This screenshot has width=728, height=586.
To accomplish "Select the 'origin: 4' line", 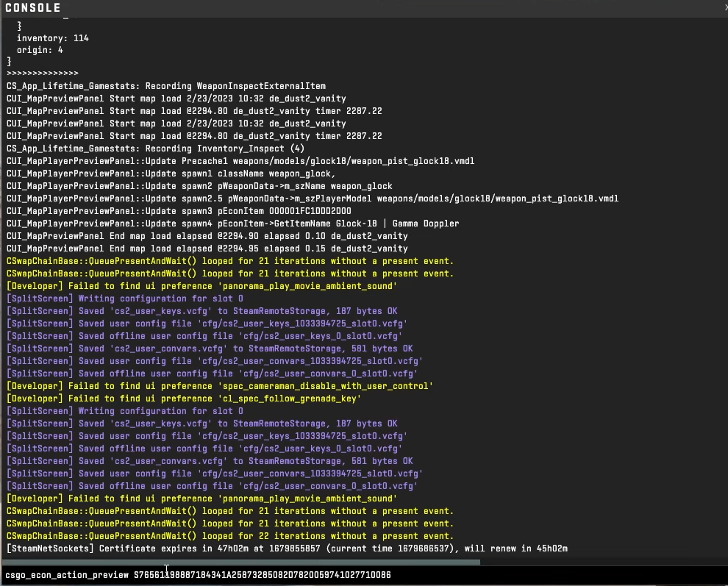I will (40, 50).
